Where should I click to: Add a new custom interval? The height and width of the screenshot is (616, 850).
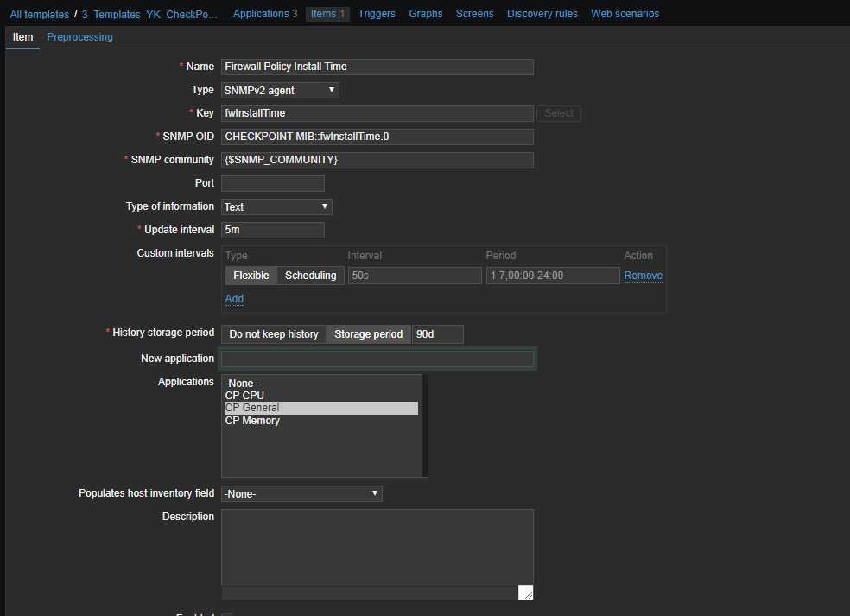pyautogui.click(x=234, y=299)
